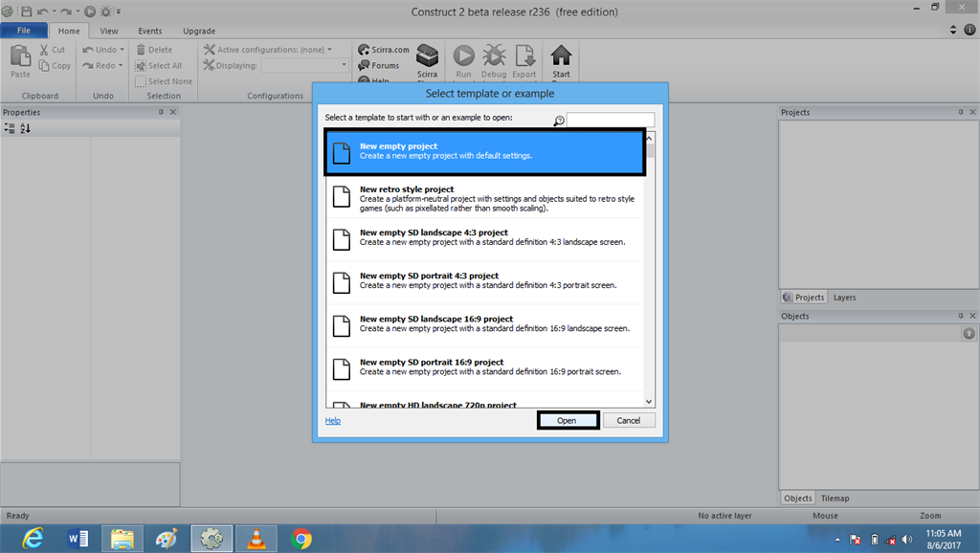Image resolution: width=980 pixels, height=553 pixels.
Task: Click the Help link in the dialog
Action: [332, 420]
